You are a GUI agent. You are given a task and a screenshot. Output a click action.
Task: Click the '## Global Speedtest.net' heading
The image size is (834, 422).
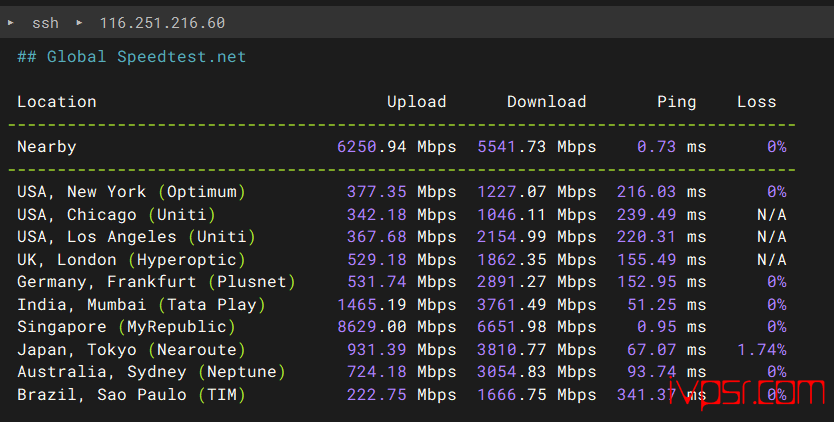pyautogui.click(x=132, y=56)
